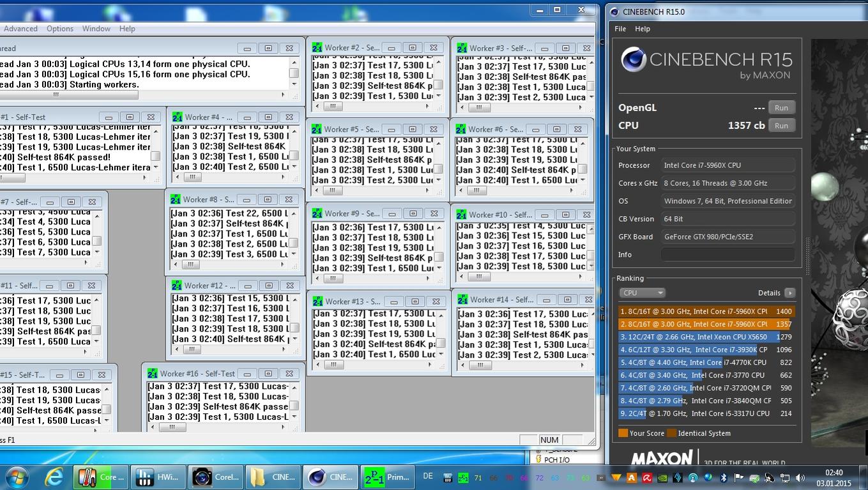
Task: Open the Avira red umbrella tray icon
Action: tap(647, 478)
